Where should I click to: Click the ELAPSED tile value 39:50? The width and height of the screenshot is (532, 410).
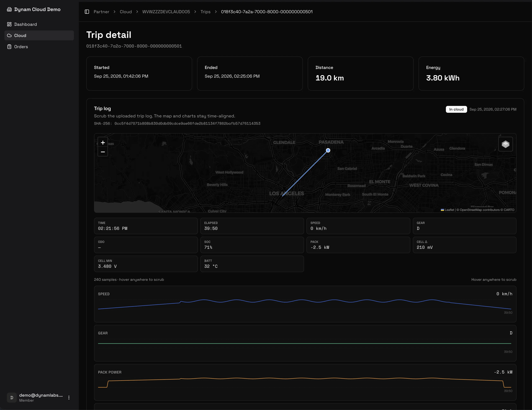tap(211, 228)
